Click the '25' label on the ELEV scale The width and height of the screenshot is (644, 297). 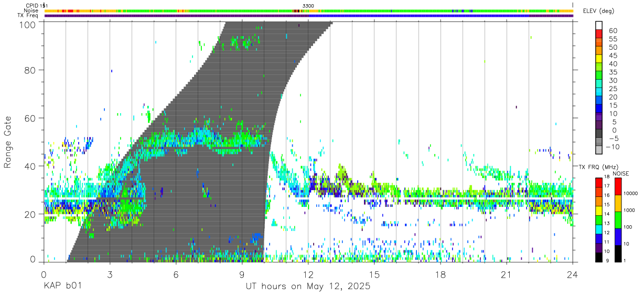613,89
